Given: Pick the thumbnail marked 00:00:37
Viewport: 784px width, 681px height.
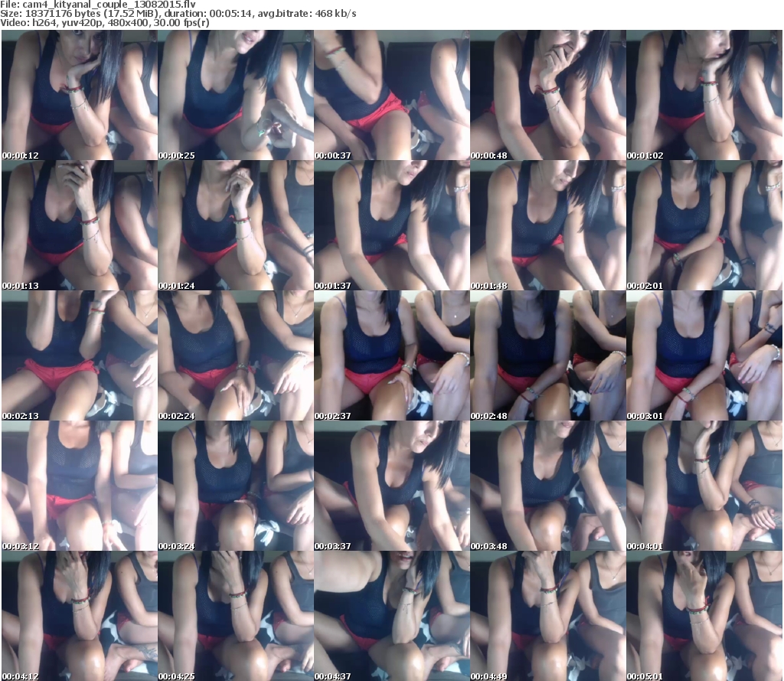Looking at the screenshot, I should pyautogui.click(x=391, y=95).
